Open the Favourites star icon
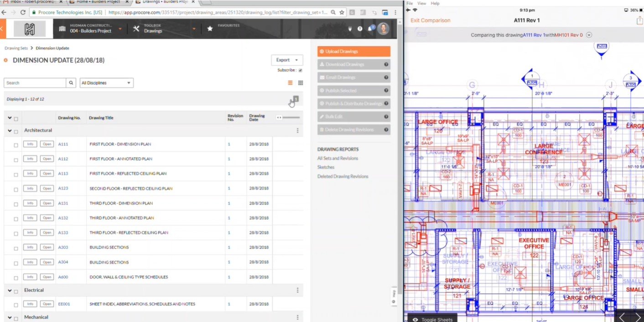The width and height of the screenshot is (644, 322). coord(210,29)
